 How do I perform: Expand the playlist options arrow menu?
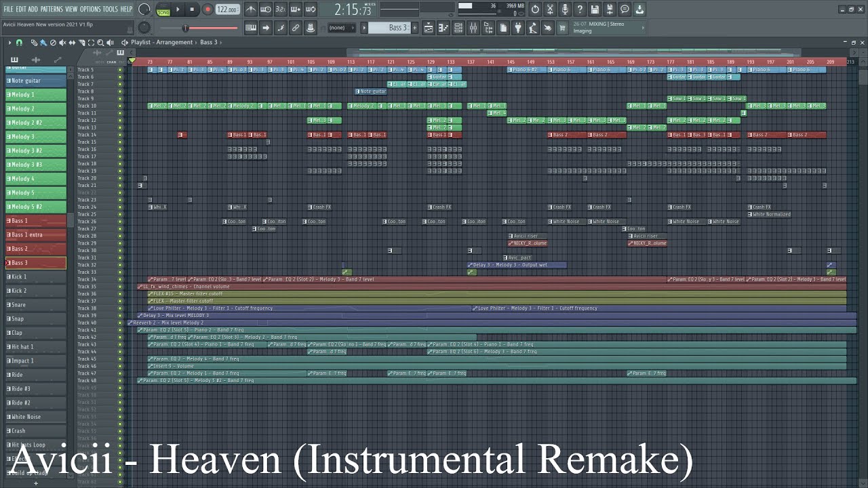[x=9, y=42]
